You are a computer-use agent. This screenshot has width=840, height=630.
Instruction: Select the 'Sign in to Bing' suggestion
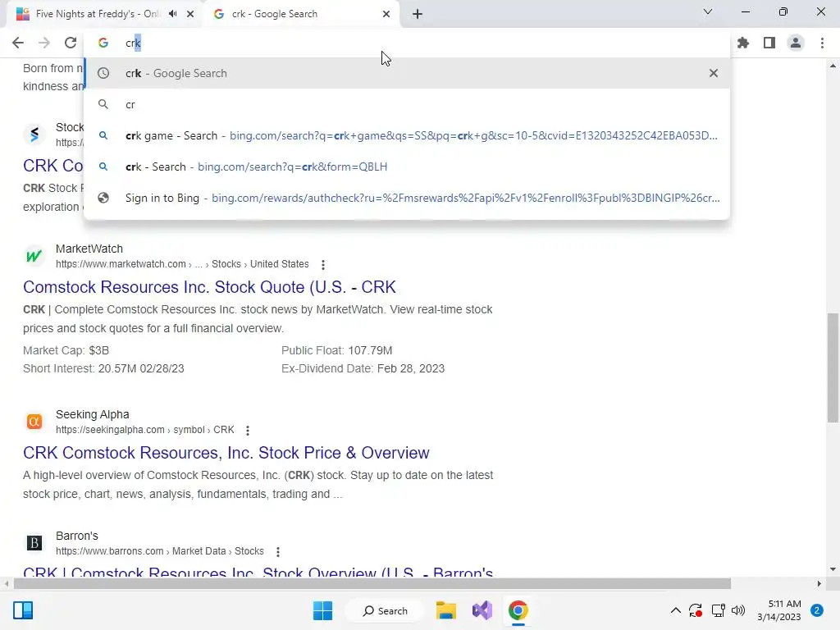tap(407, 198)
